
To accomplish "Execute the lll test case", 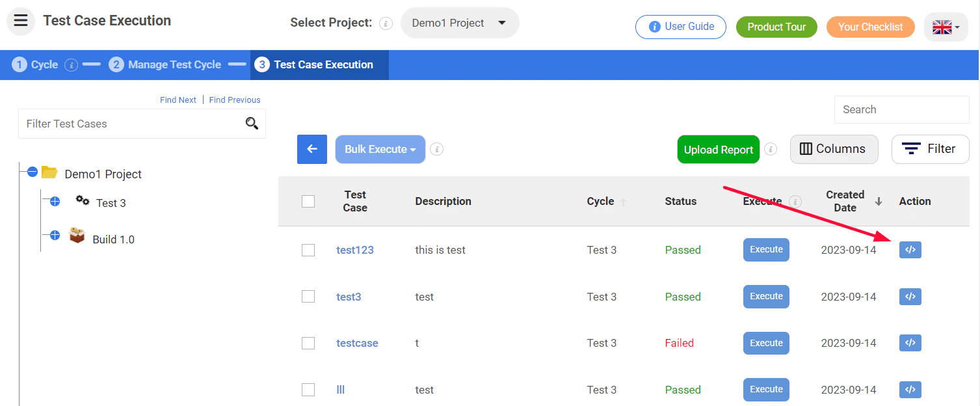I will [766, 390].
